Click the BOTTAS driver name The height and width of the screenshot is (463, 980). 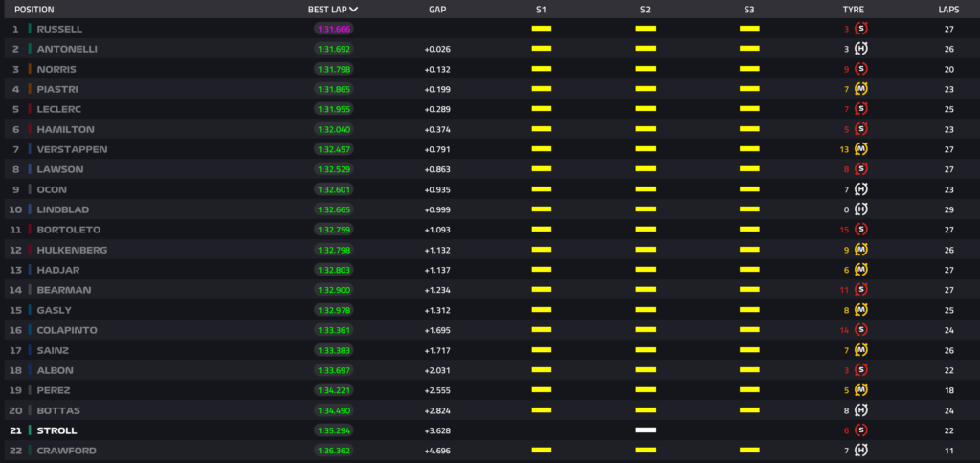coord(58,410)
